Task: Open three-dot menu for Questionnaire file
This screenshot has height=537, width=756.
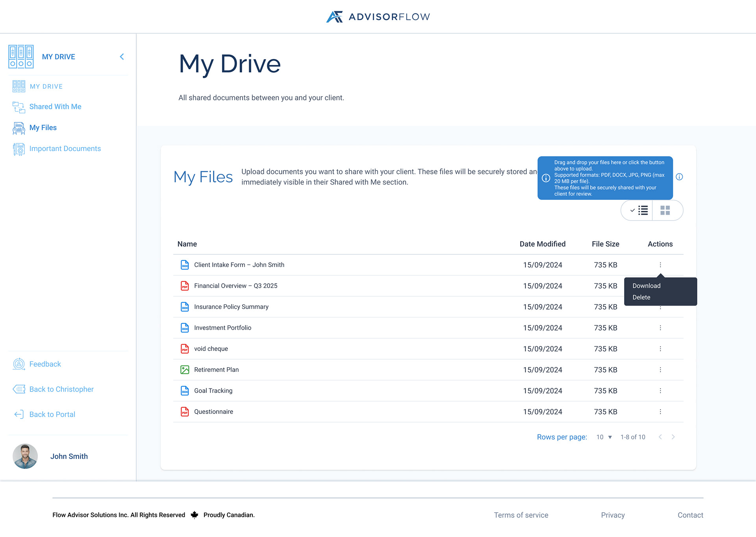Action: [660, 412]
